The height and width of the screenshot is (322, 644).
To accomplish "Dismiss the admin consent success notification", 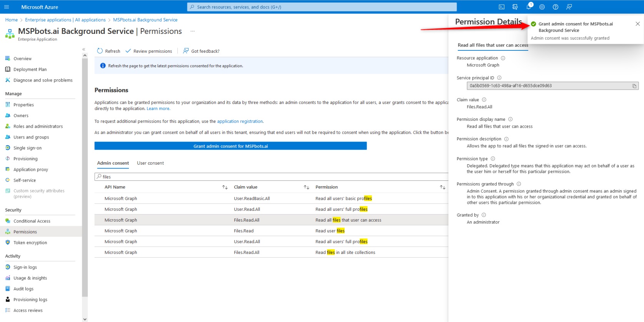I will click(x=637, y=24).
